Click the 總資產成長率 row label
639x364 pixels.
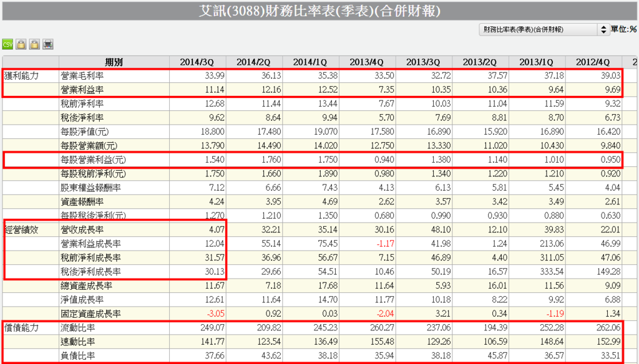click(x=86, y=286)
